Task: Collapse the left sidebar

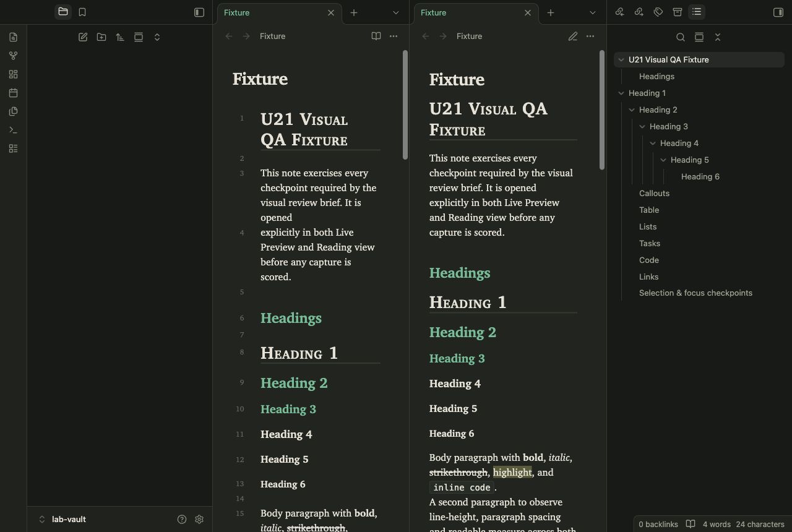Action: pos(199,12)
